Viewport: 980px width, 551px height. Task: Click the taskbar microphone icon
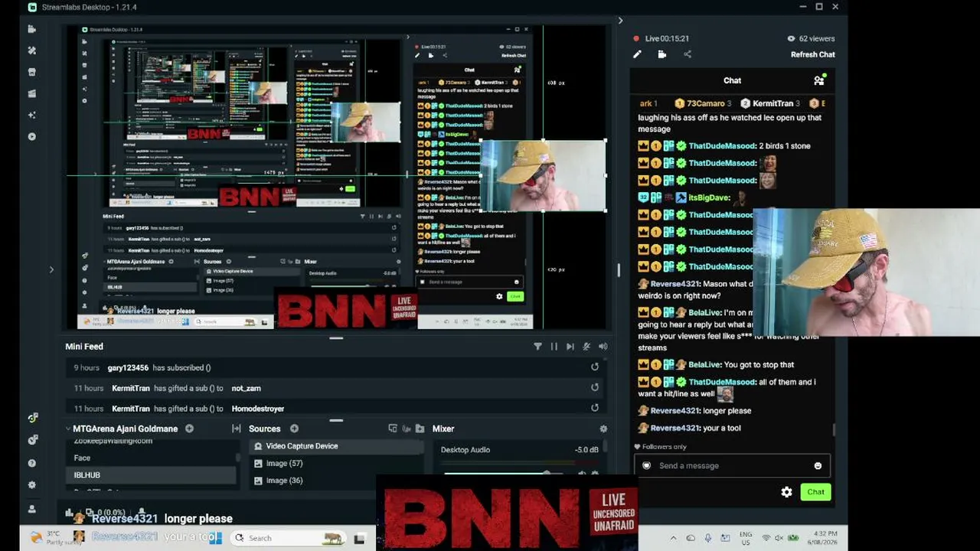[x=708, y=538]
